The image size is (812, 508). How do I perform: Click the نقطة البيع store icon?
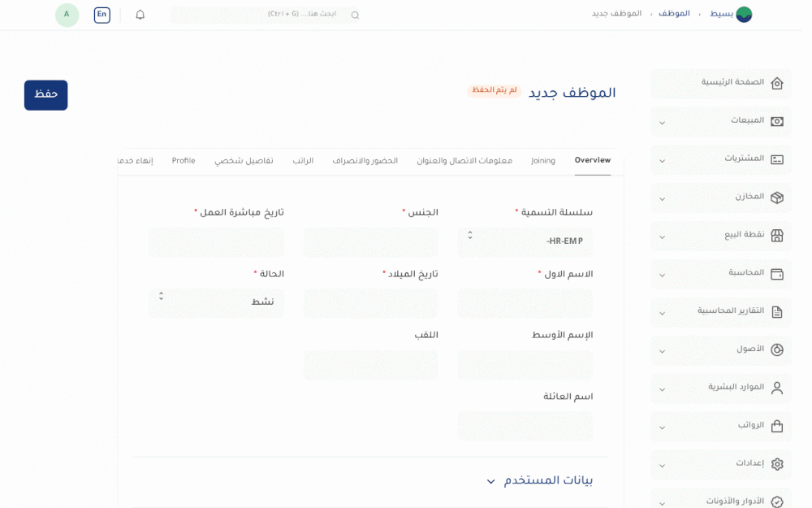coord(777,236)
